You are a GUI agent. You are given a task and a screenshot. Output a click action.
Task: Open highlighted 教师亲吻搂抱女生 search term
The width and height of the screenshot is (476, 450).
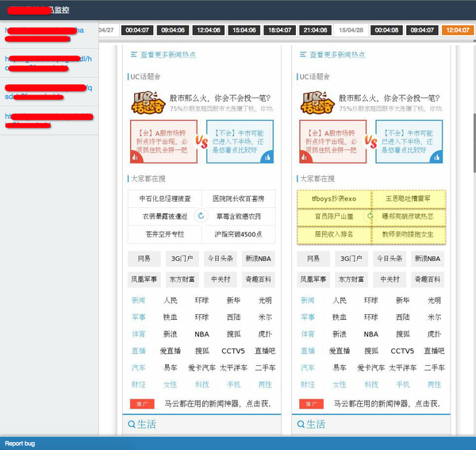(409, 234)
